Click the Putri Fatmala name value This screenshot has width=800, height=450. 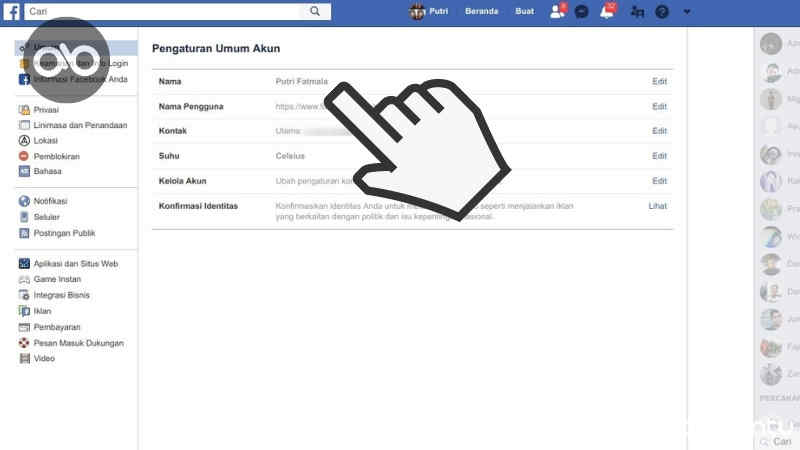point(302,81)
